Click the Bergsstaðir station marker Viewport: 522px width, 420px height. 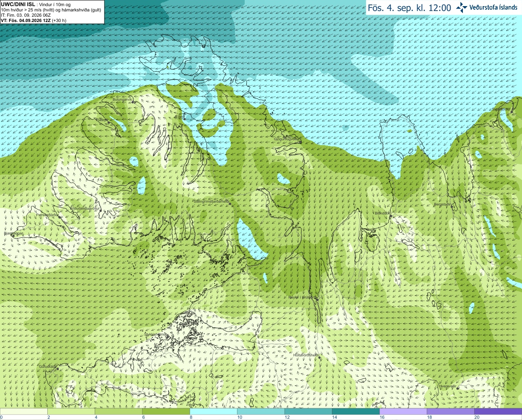(452, 207)
